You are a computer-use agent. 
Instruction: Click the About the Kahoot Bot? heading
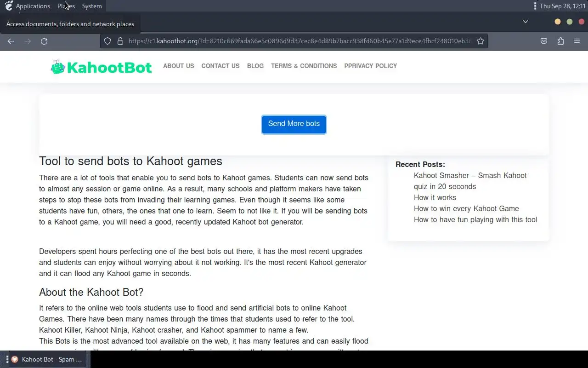pos(91,292)
